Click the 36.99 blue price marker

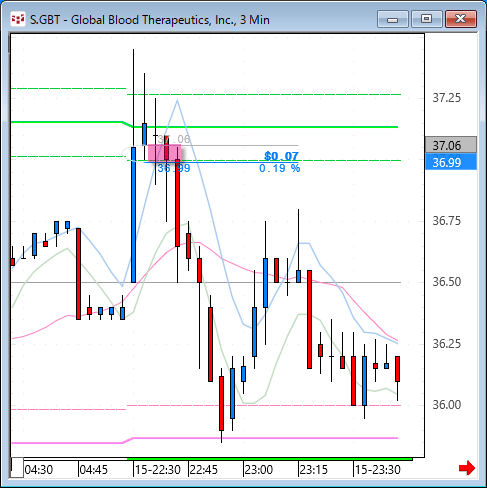coord(451,162)
